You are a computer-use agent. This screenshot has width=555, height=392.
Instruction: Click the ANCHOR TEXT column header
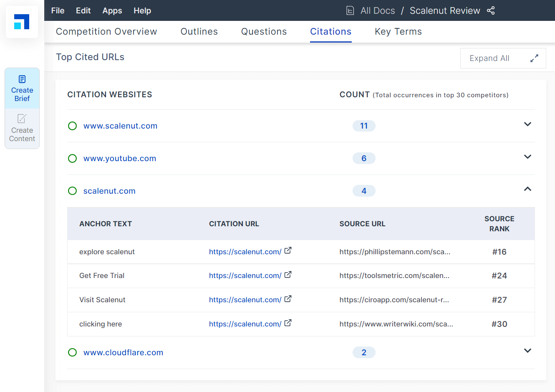(106, 224)
